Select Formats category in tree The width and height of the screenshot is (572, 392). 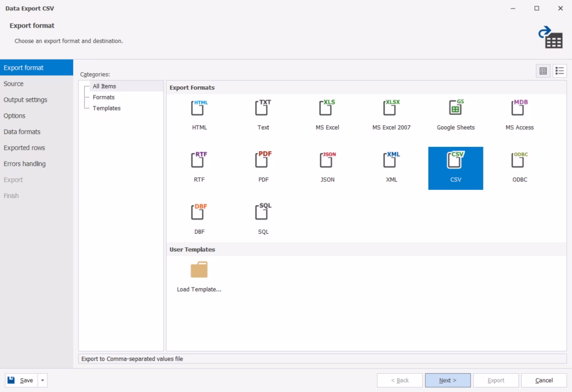104,97
